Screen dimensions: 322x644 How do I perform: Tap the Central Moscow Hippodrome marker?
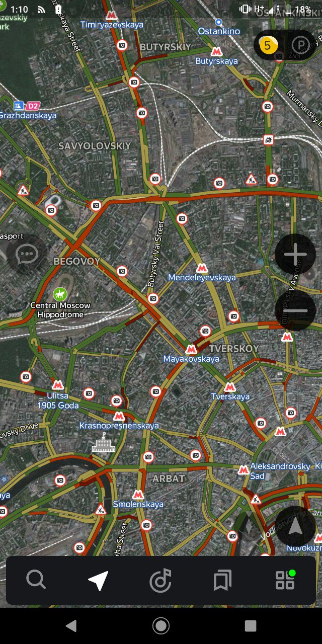[60, 294]
